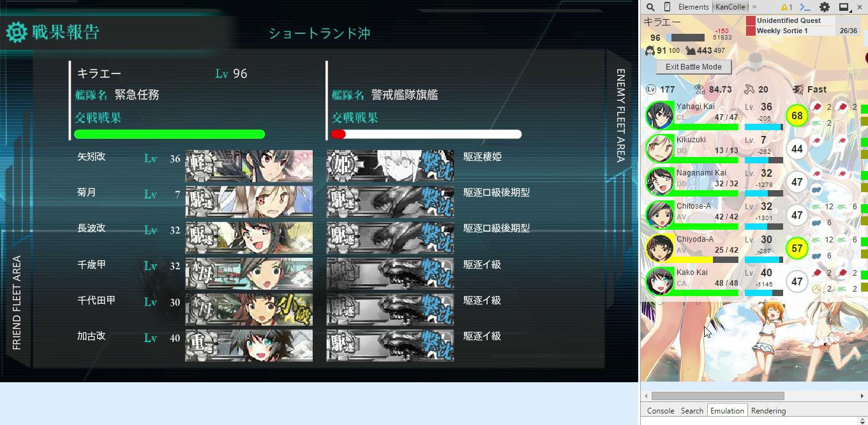
Task: Click the yellow warning count icon
Action: [x=786, y=7]
